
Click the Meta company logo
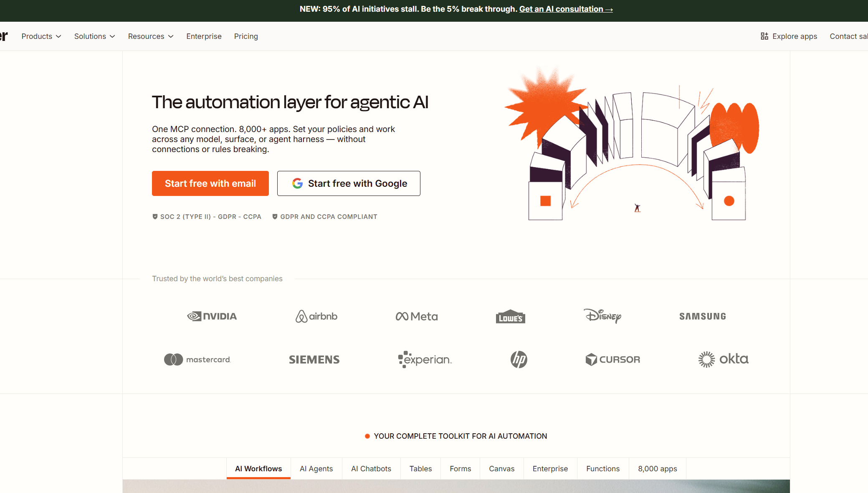(x=416, y=316)
